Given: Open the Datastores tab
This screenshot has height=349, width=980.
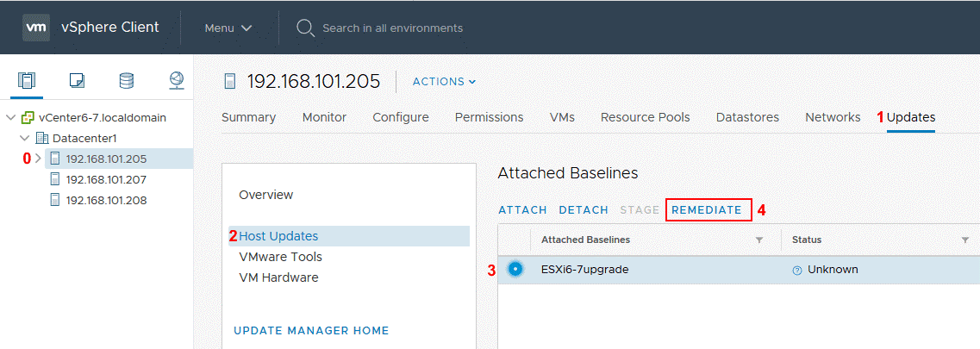Looking at the screenshot, I should [747, 117].
